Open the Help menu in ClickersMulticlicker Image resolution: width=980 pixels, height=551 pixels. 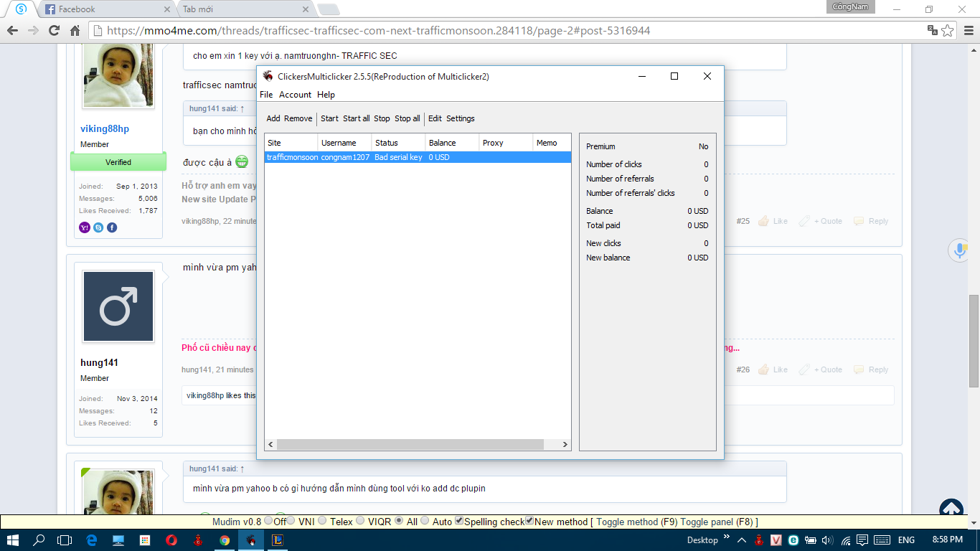coord(326,95)
